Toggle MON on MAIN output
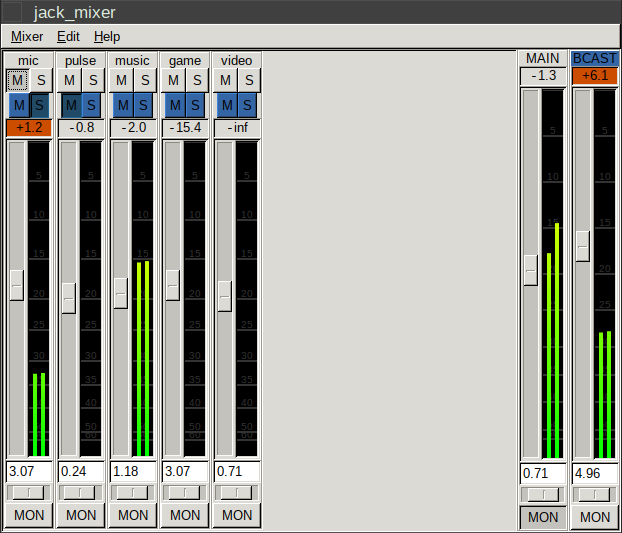This screenshot has height=533, width=622. point(543,517)
